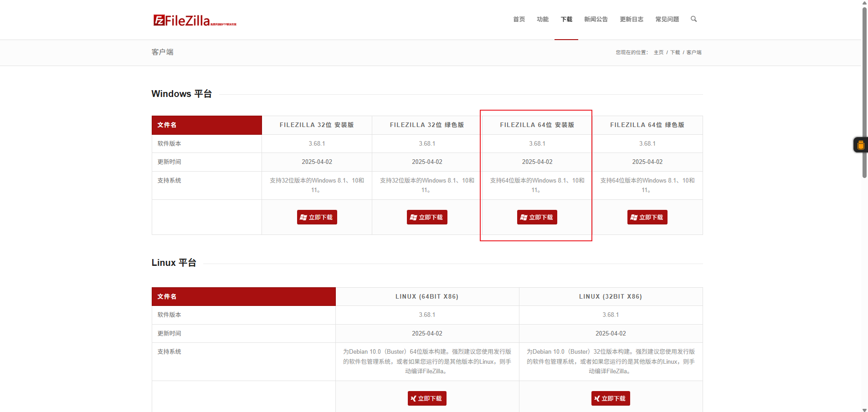Screen dimensions: 868x412
Task: Click the orange floating side widget icon
Action: (x=861, y=145)
